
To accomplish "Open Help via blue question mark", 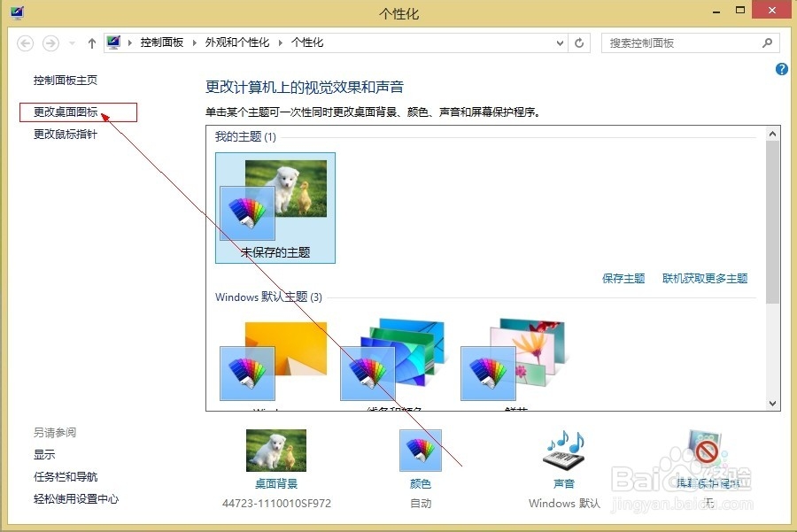I will pos(782,69).
